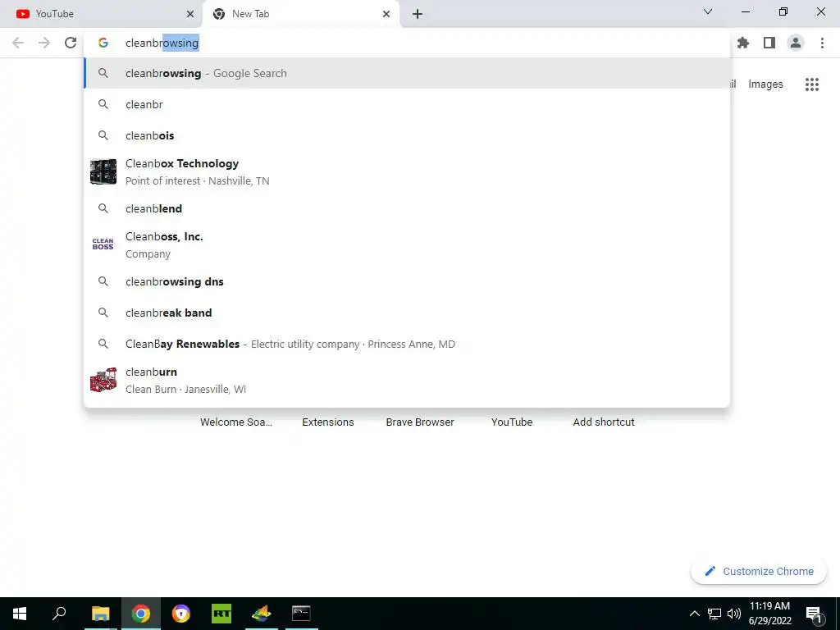
Task: Open Google apps grid icon
Action: click(811, 84)
